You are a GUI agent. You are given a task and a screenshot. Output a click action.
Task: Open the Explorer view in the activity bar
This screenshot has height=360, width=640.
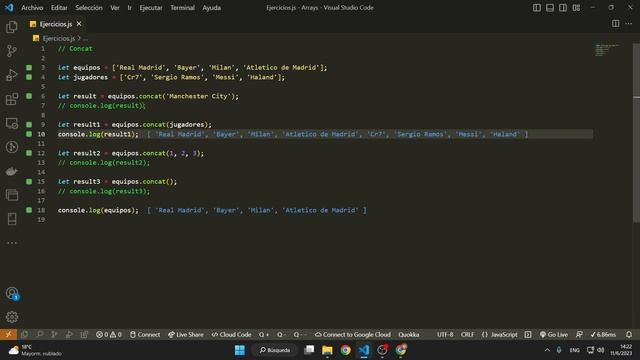click(x=12, y=27)
